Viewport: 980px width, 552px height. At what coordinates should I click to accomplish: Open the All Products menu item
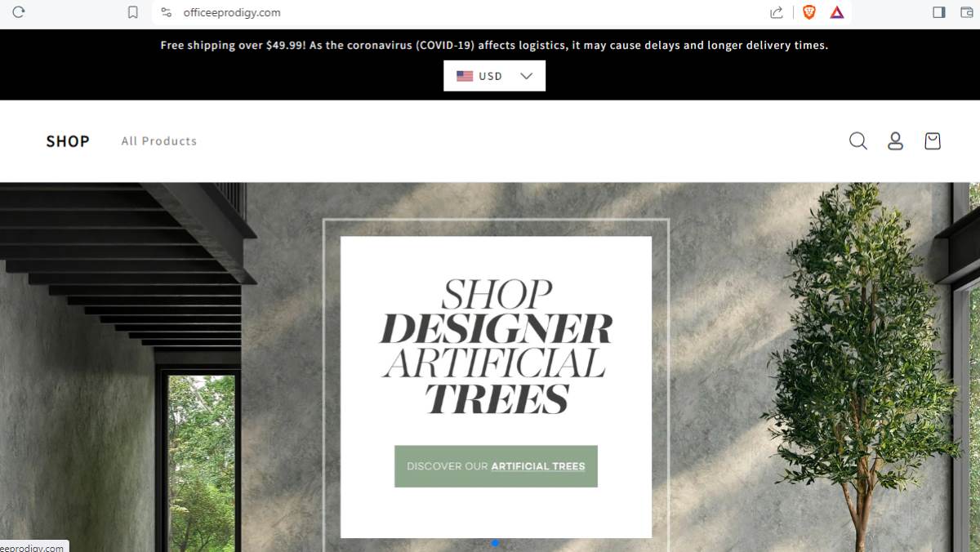point(159,141)
